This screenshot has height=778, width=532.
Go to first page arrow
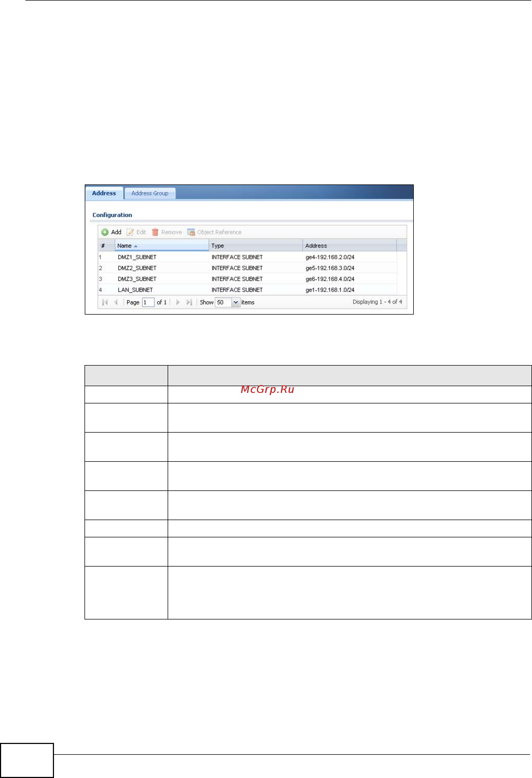pos(105,302)
